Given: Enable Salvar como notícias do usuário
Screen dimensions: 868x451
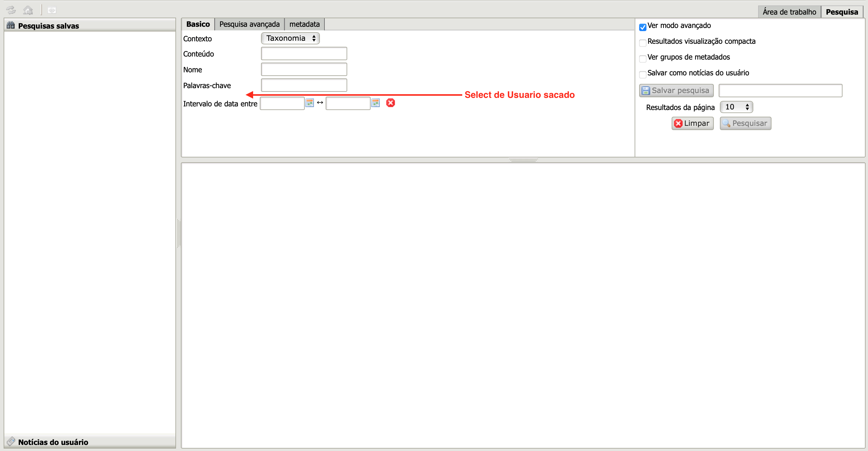Looking at the screenshot, I should click(x=642, y=74).
